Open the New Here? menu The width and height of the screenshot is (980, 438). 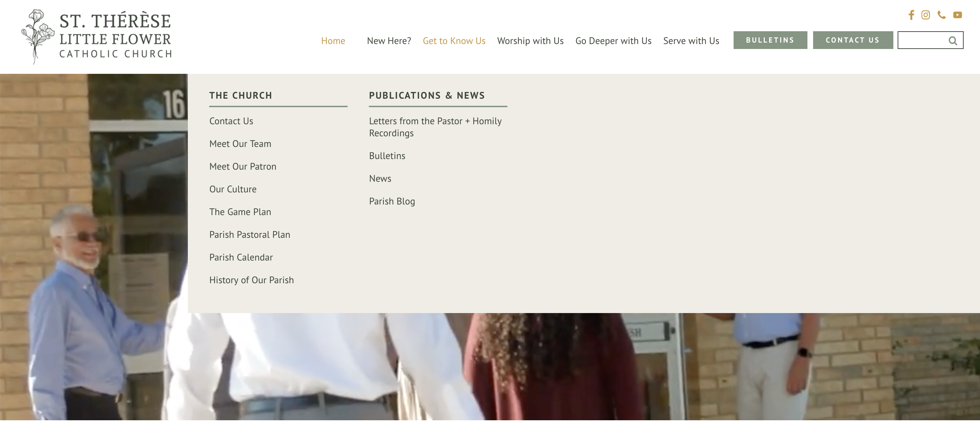[389, 41]
